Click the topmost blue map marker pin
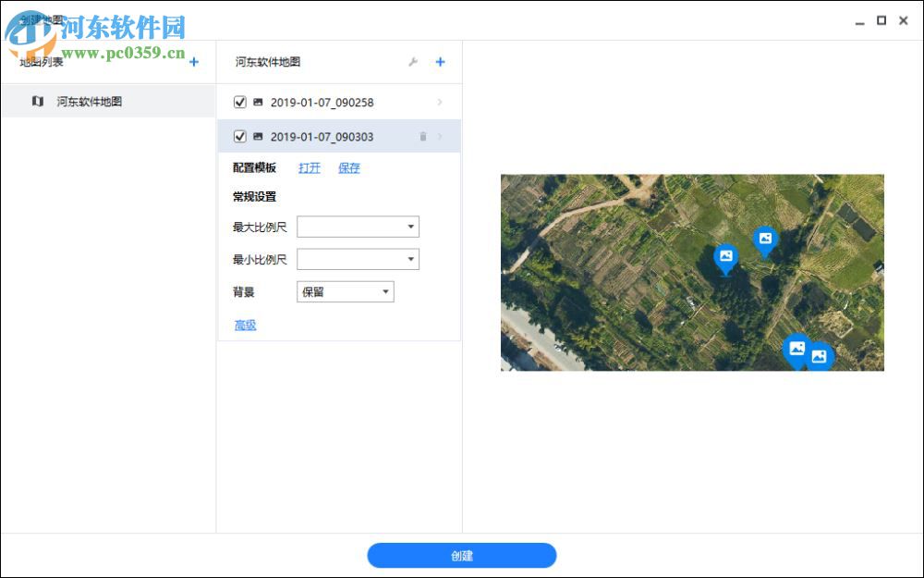This screenshot has width=924, height=578. (x=766, y=239)
